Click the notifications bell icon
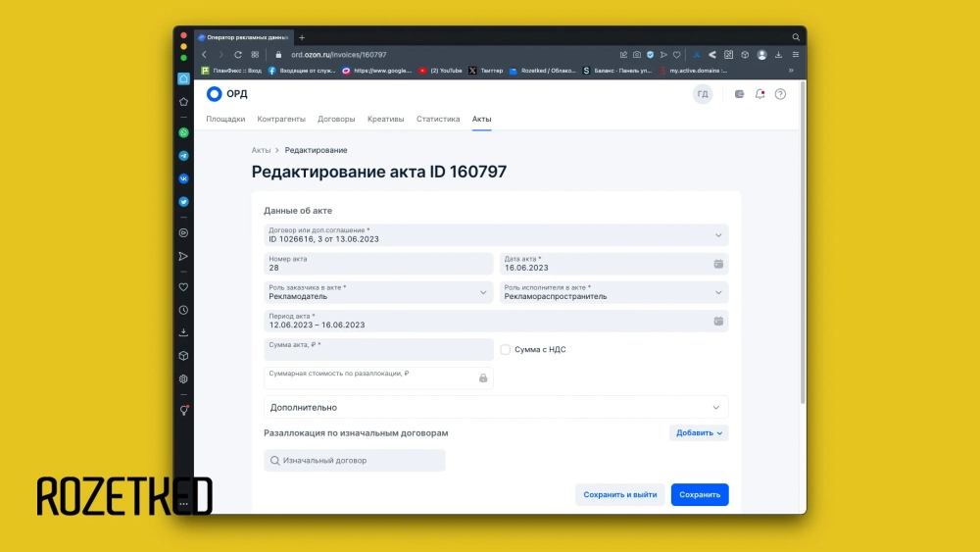 tap(759, 94)
